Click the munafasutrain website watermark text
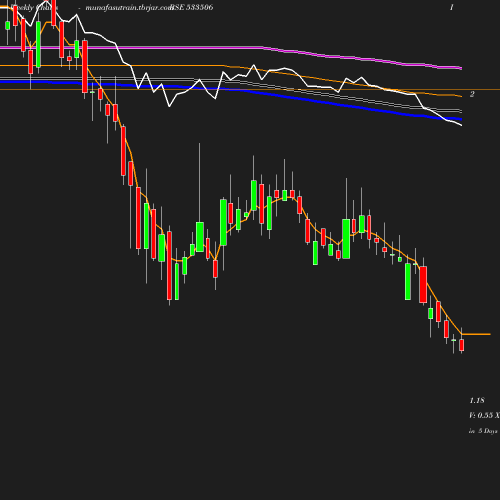 tap(129, 7)
